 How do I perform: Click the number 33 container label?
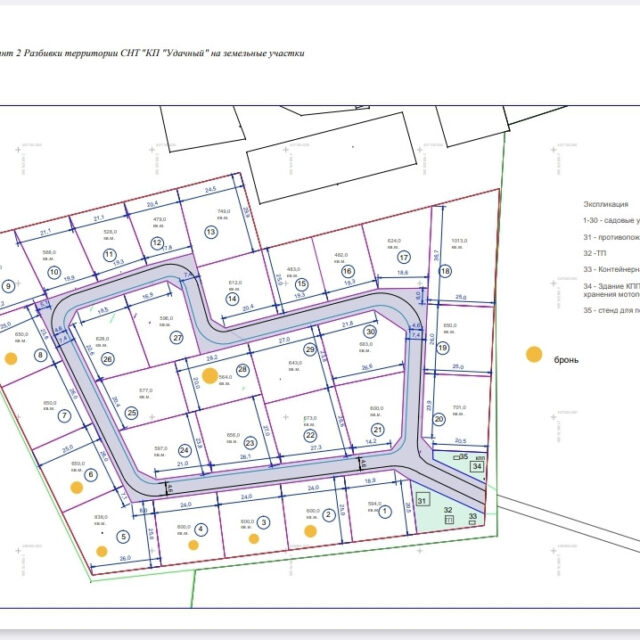472,516
